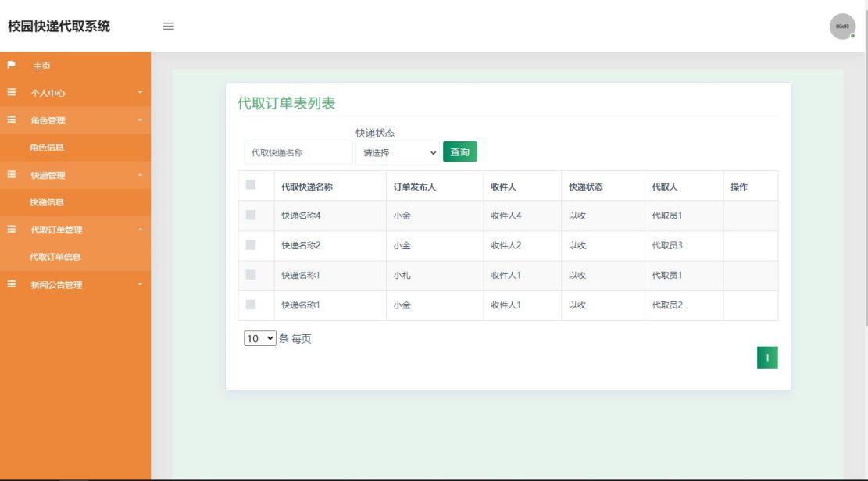Screen dimensions: 868x481
Task: Click the flag icon beside 主页
Action: coord(11,65)
